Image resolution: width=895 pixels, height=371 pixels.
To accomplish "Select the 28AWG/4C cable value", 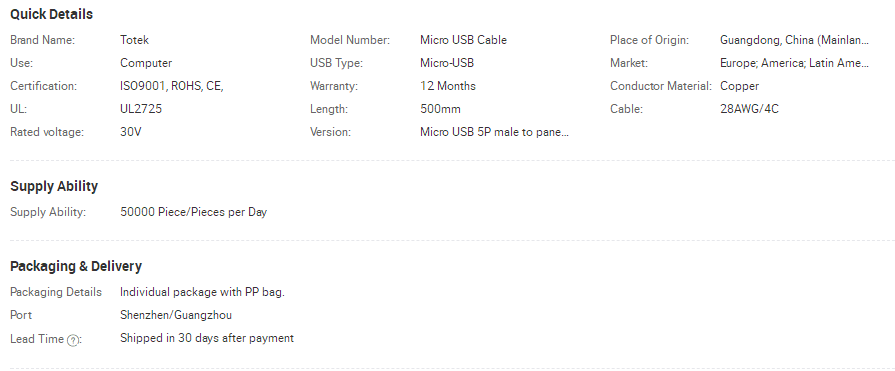I will point(749,109).
